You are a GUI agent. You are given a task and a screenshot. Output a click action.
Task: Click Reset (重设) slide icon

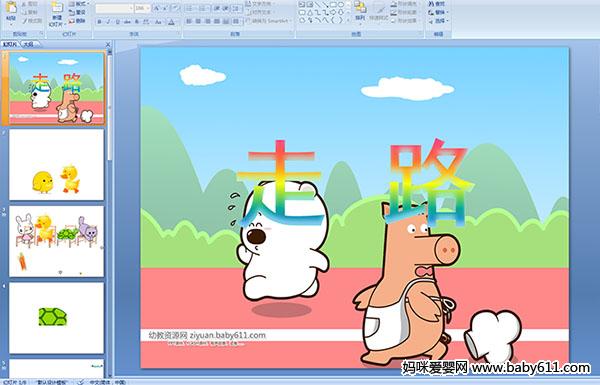[72, 13]
